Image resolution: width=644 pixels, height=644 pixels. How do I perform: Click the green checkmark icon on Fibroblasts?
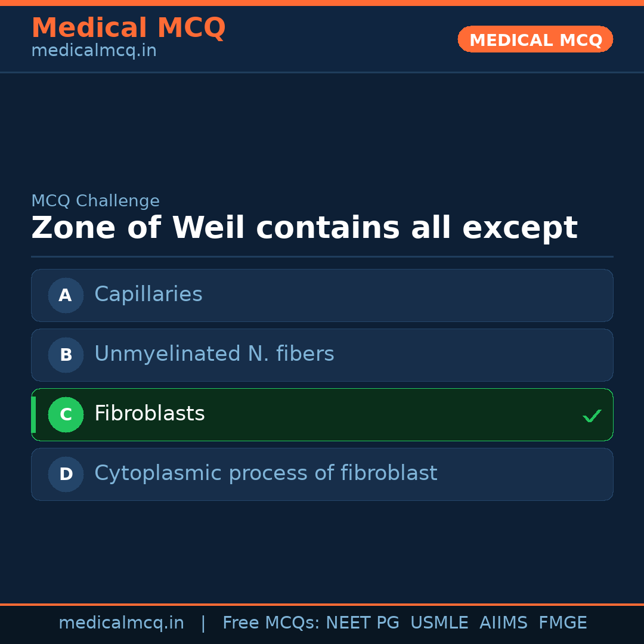coord(592,416)
